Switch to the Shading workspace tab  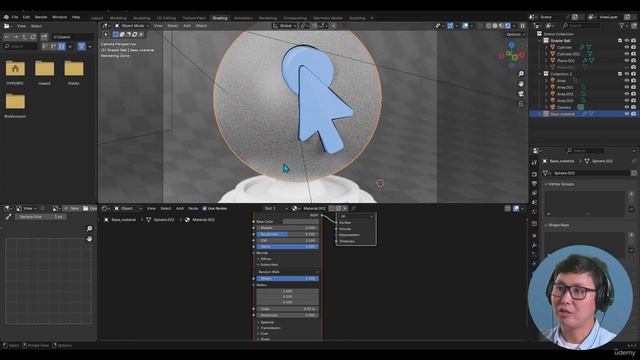click(220, 18)
